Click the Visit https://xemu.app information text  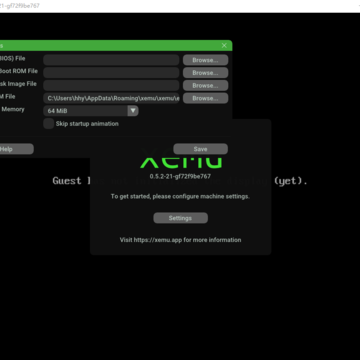pyautogui.click(x=180, y=240)
